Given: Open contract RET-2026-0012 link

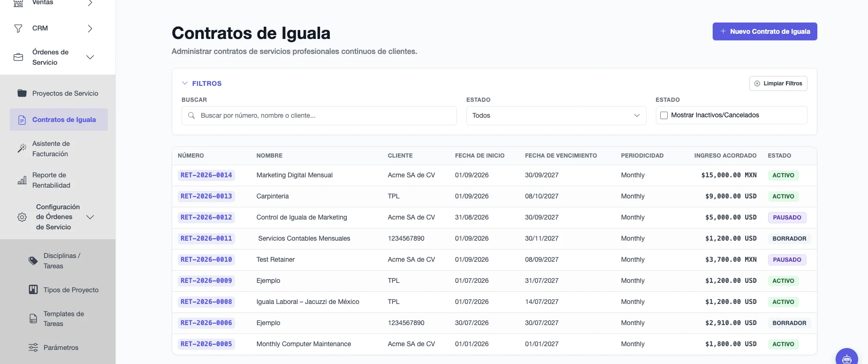Looking at the screenshot, I should [x=206, y=218].
